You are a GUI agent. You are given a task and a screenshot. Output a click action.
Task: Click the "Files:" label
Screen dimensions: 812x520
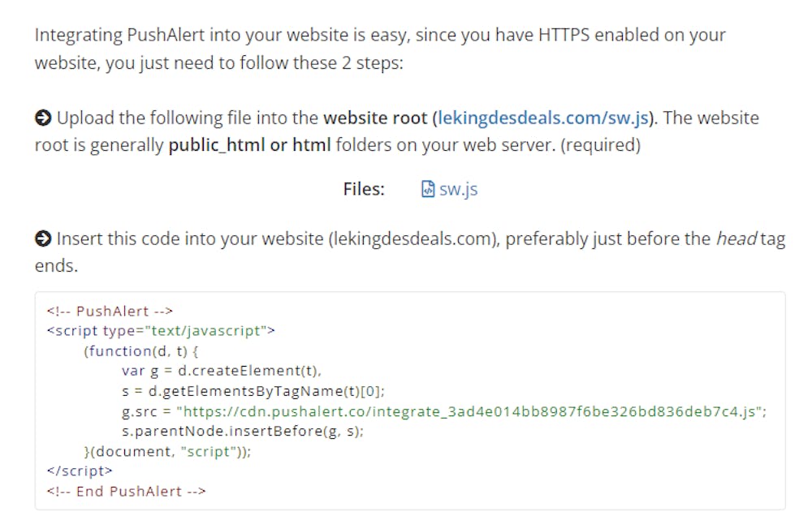pyautogui.click(x=363, y=189)
